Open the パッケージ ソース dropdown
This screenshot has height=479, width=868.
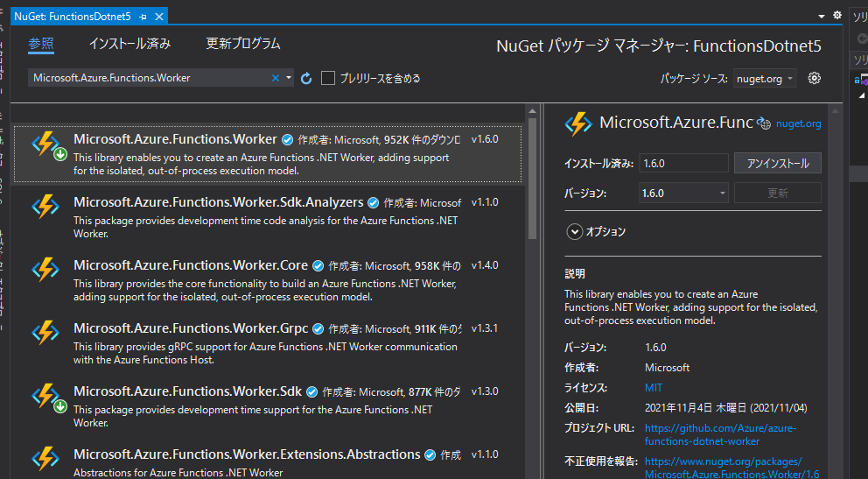765,79
